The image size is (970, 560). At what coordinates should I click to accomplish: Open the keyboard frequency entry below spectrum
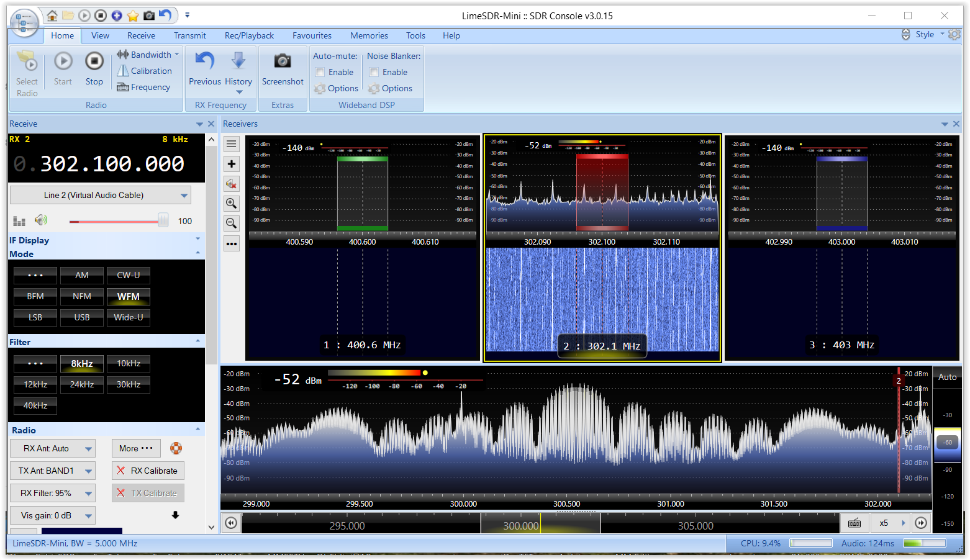pyautogui.click(x=854, y=523)
